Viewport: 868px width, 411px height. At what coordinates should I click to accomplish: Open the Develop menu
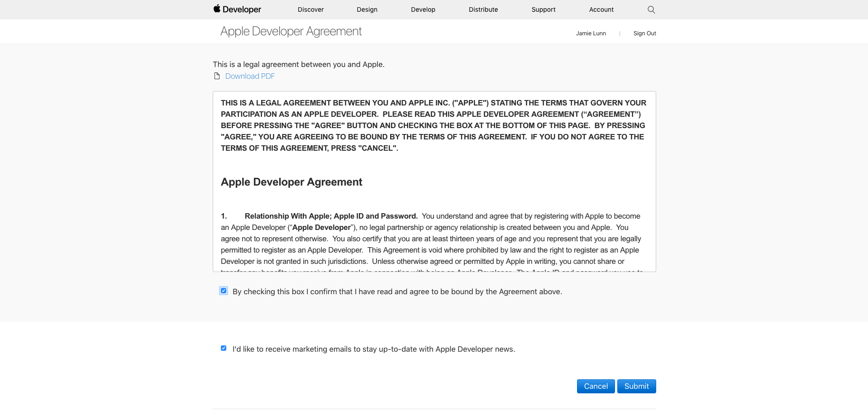(423, 10)
